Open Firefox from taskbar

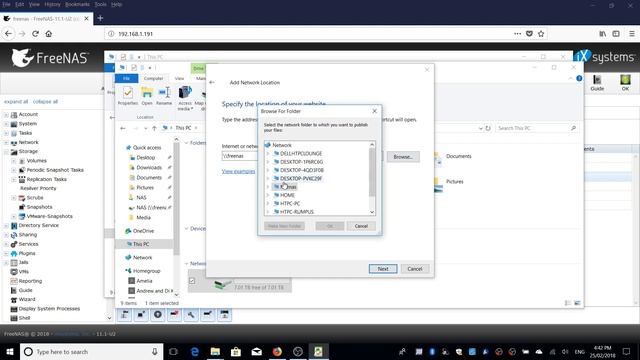pos(277,351)
